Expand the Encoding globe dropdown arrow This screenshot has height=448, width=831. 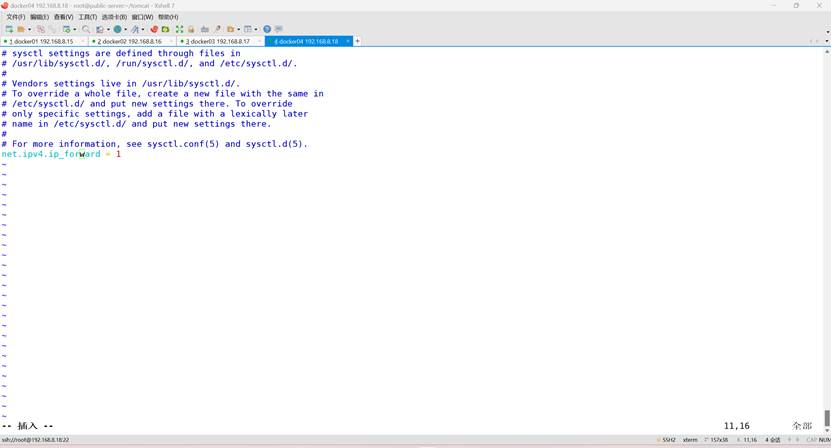(126, 29)
